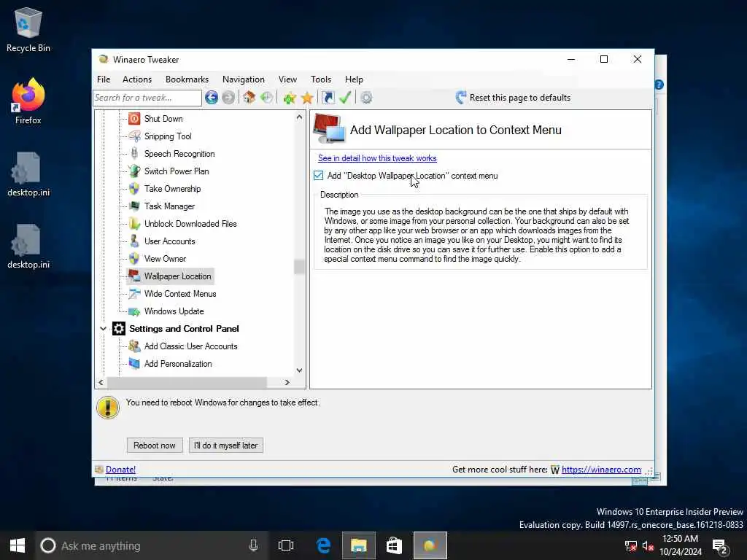
Task: Select Take Ownership in the tree
Action: click(x=172, y=189)
